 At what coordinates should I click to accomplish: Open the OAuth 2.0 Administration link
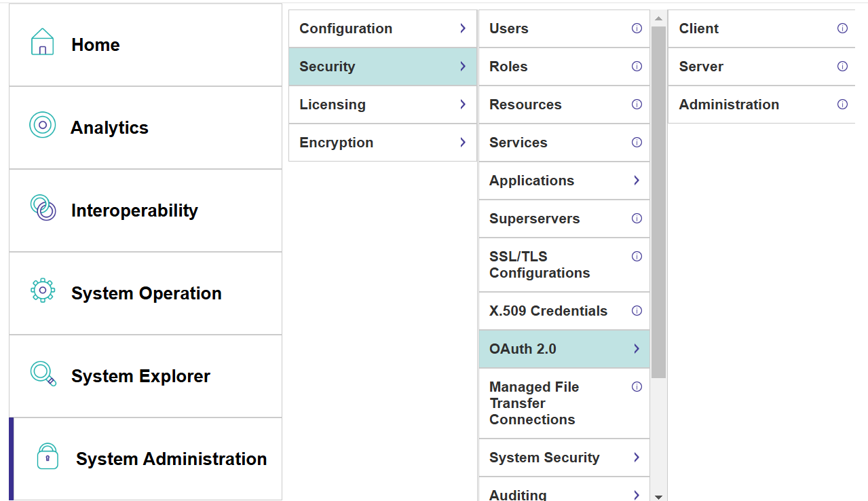[729, 105]
